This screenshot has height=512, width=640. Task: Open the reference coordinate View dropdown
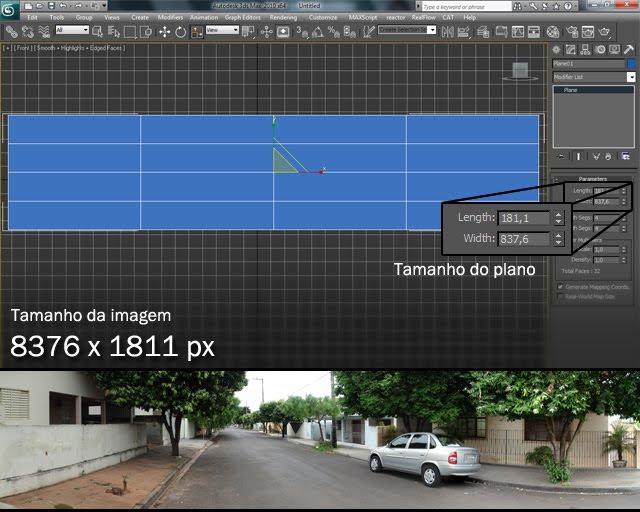tap(222, 30)
